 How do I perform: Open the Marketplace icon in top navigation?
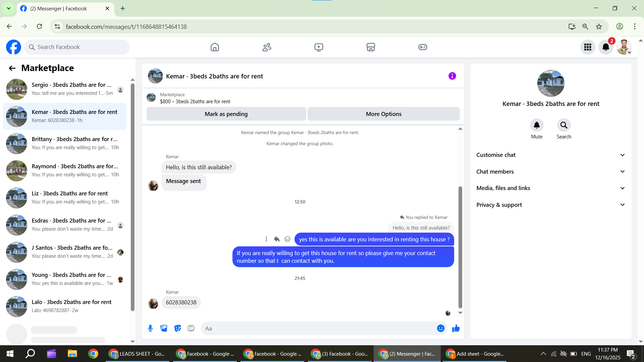pos(371,47)
